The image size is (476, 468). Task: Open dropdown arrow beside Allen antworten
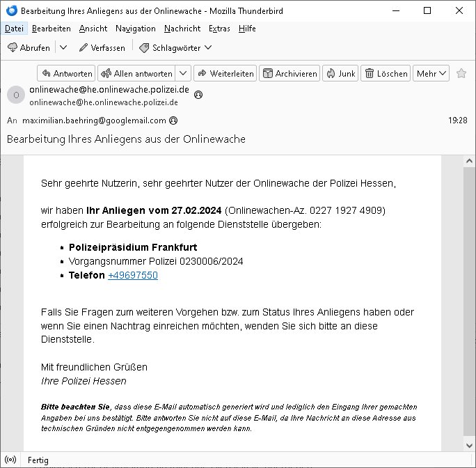click(x=183, y=73)
